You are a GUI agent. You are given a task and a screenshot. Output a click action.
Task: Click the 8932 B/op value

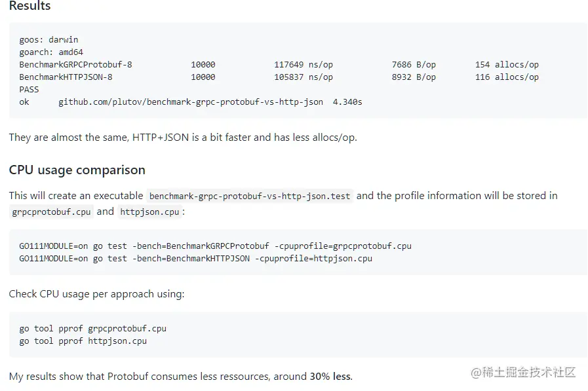click(x=413, y=77)
